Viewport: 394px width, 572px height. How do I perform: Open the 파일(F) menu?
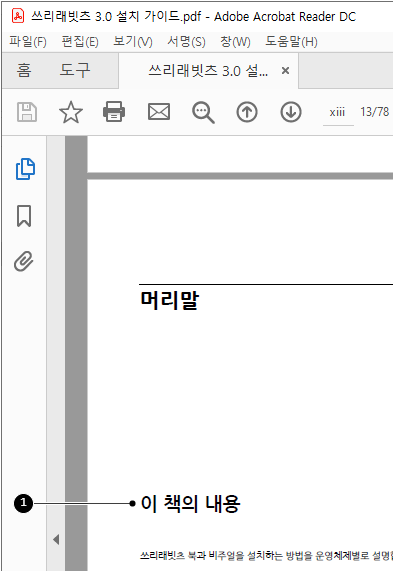tap(28, 42)
